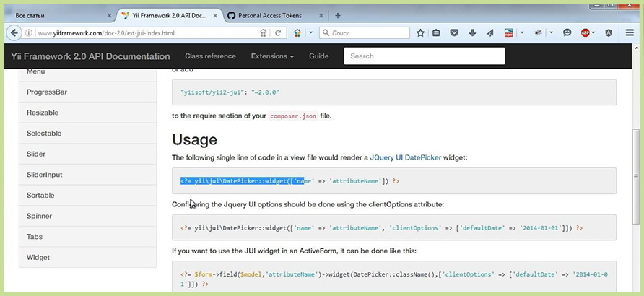
Task: Click the "yiisoft/yii2-jui": "~2.0.0" code line
Action: click(x=230, y=92)
